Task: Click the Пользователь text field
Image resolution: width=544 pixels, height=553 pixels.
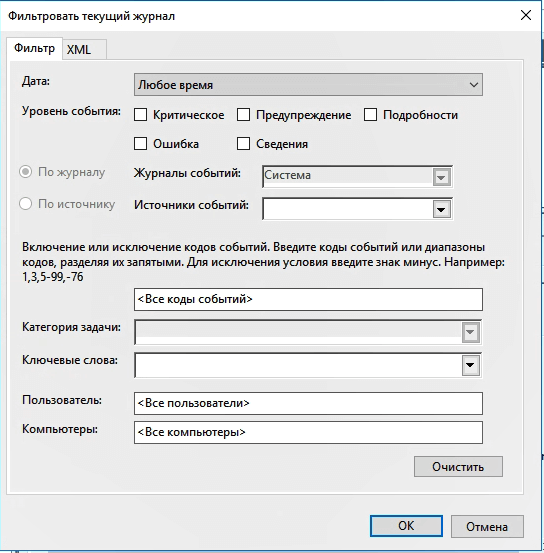Action: point(308,403)
